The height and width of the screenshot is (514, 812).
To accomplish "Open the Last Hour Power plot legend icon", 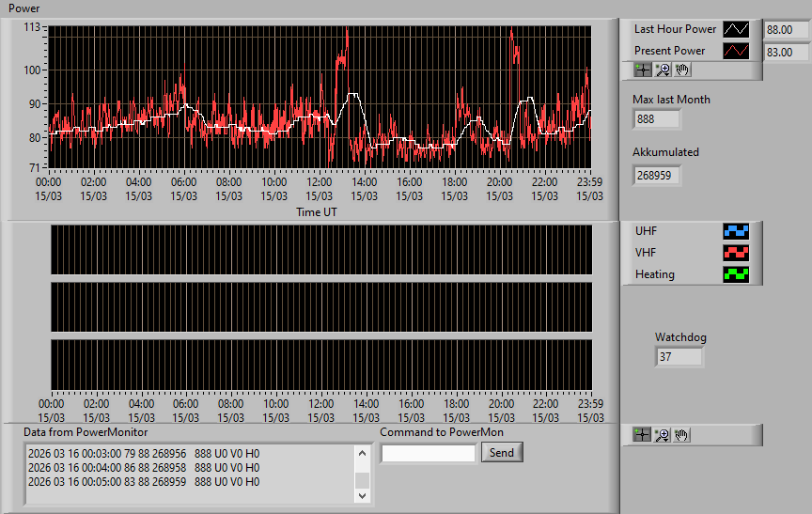I will click(x=736, y=29).
